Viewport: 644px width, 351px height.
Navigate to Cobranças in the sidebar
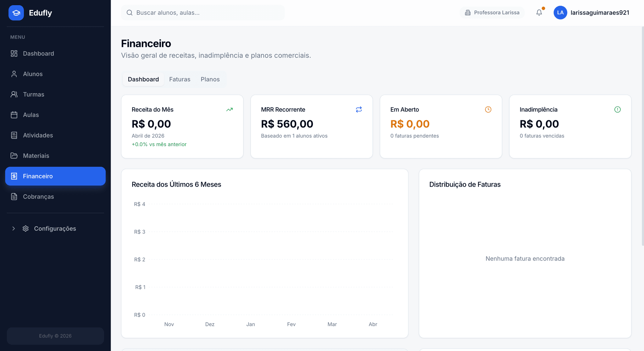(x=38, y=196)
